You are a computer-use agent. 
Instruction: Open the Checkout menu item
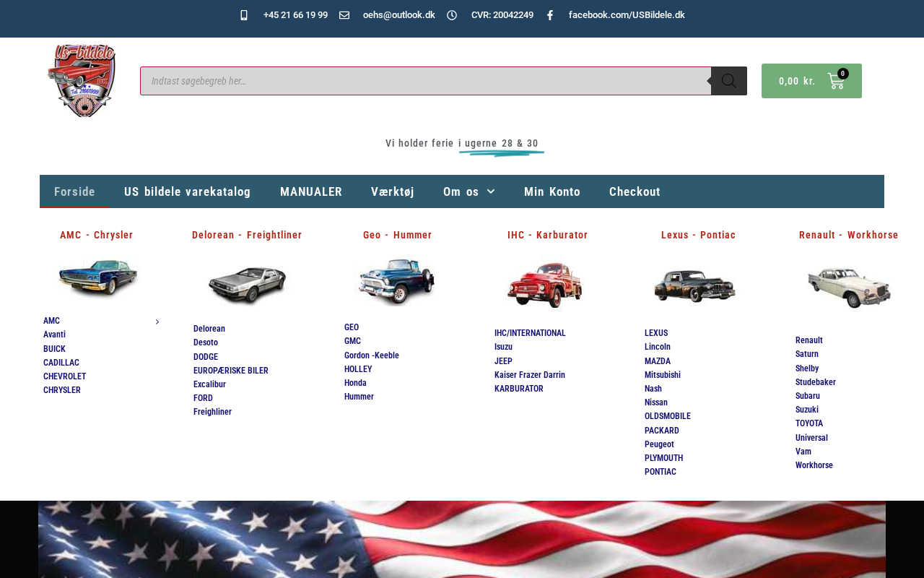coord(635,191)
